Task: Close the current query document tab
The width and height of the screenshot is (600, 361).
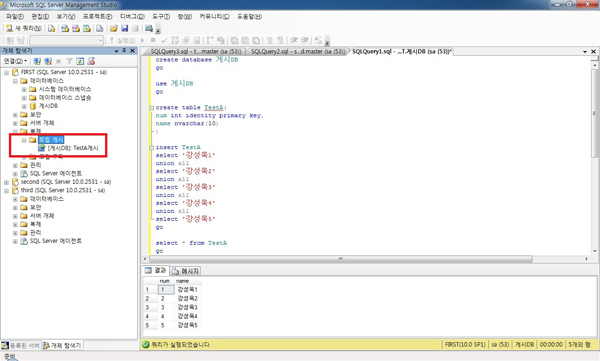Action: [593, 51]
